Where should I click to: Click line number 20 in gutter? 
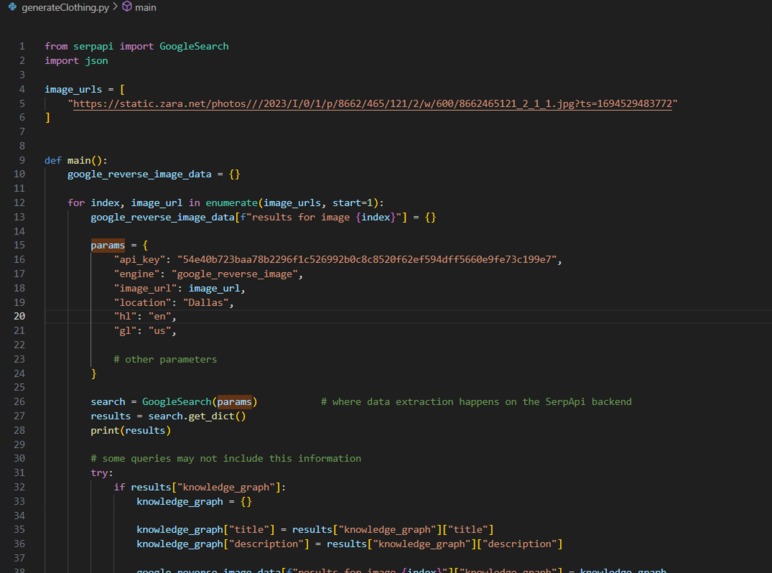point(19,316)
